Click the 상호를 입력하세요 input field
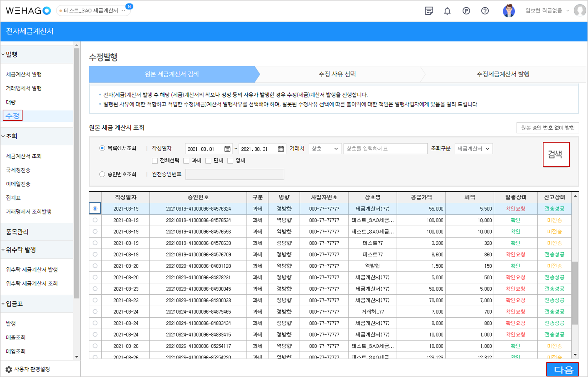Image resolution: width=588 pixels, height=377 pixels. coord(385,149)
